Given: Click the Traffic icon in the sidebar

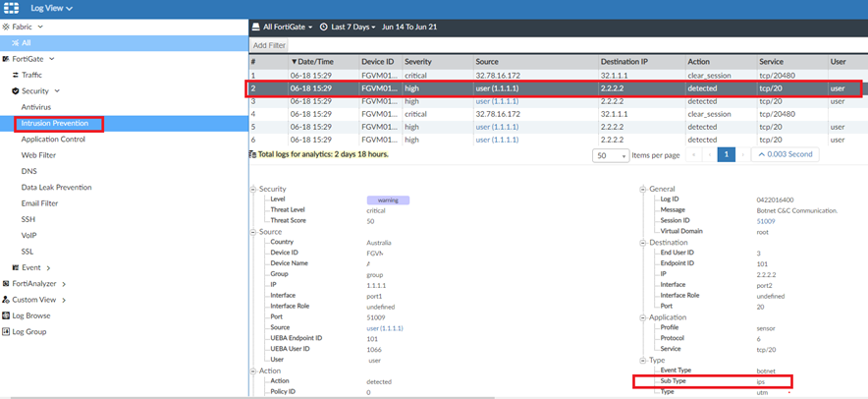Looking at the screenshot, I should (x=15, y=75).
